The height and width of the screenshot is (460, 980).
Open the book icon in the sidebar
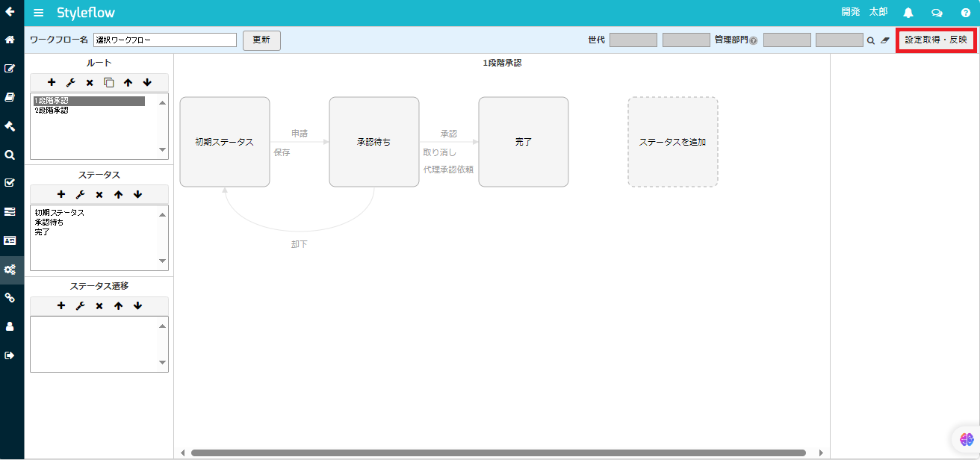[10, 96]
